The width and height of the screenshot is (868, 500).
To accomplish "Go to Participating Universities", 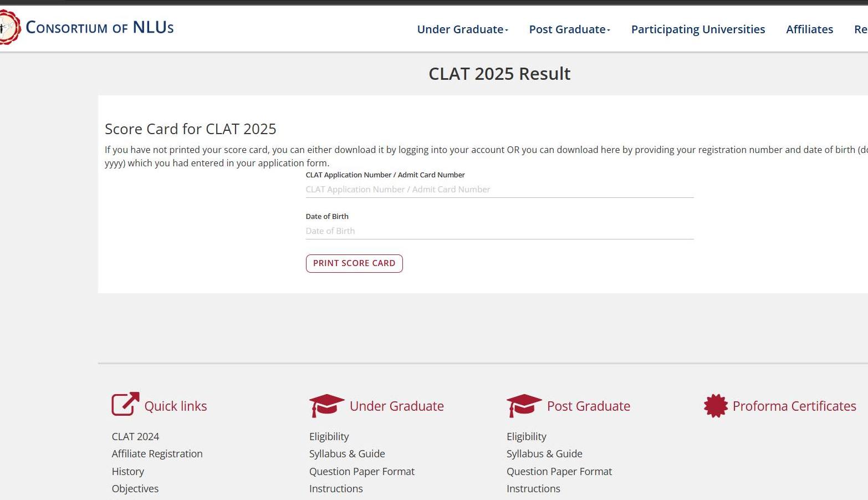I will [698, 29].
